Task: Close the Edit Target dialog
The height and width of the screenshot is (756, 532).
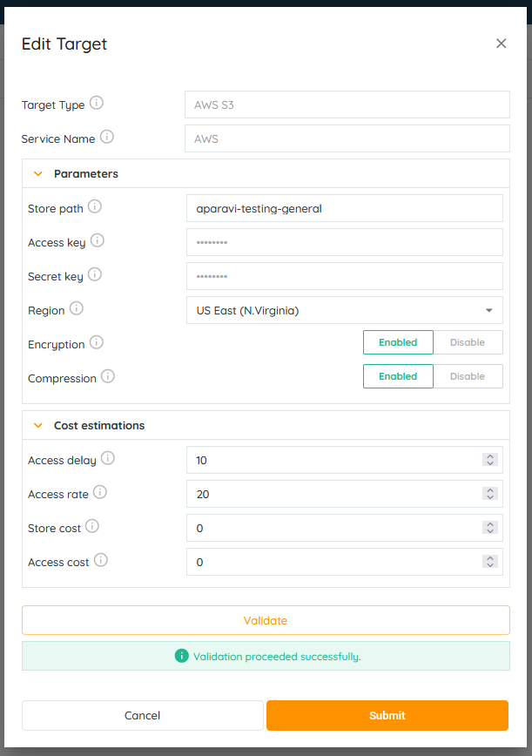Action: click(x=501, y=44)
